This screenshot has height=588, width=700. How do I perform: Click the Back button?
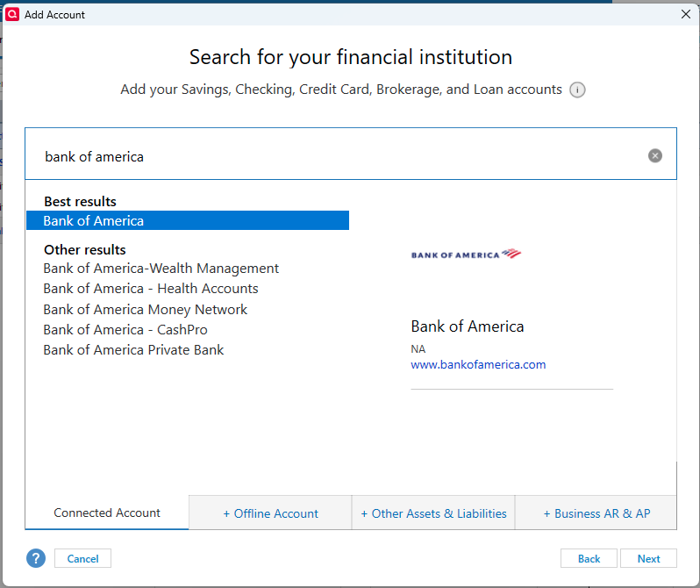(x=589, y=558)
